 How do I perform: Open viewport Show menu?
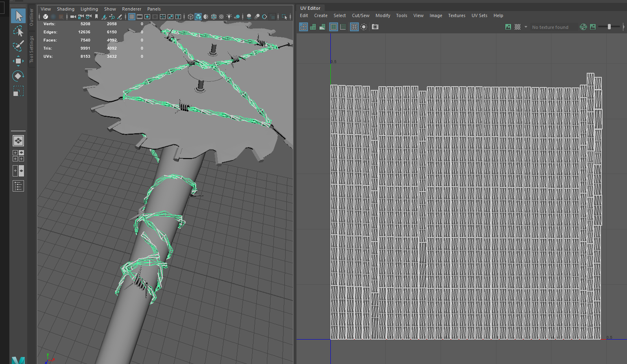[x=110, y=9]
